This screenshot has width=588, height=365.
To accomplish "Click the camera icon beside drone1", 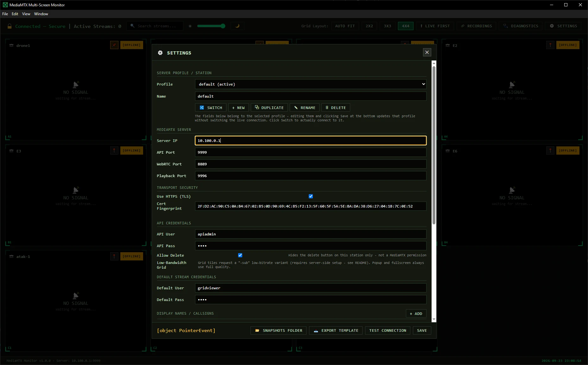I will (11, 45).
